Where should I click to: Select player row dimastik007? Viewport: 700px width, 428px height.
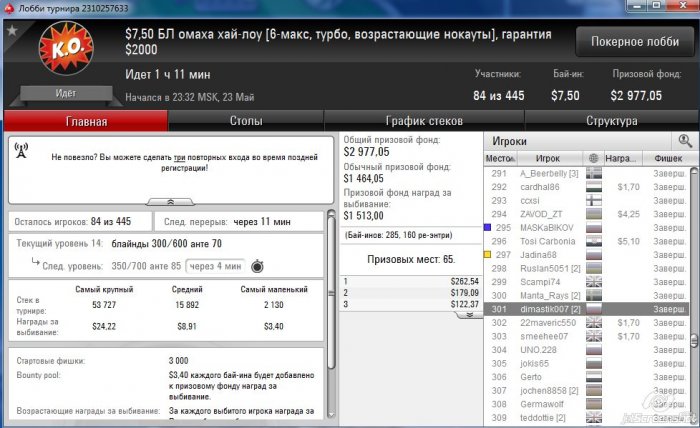(587, 309)
